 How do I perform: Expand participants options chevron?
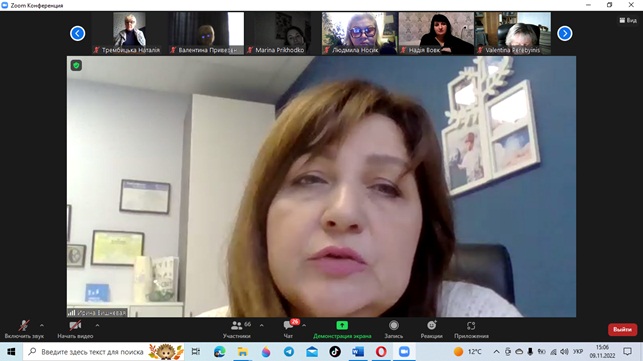tap(262, 325)
